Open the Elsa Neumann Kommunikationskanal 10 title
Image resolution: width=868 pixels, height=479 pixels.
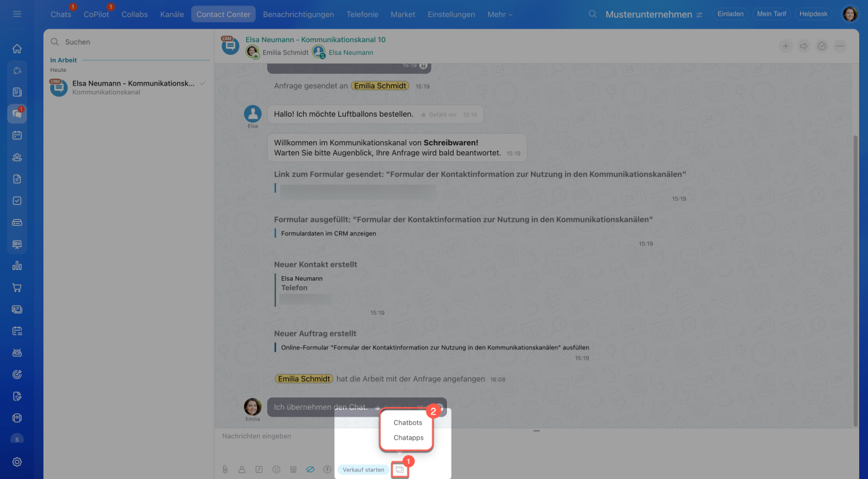(x=315, y=40)
